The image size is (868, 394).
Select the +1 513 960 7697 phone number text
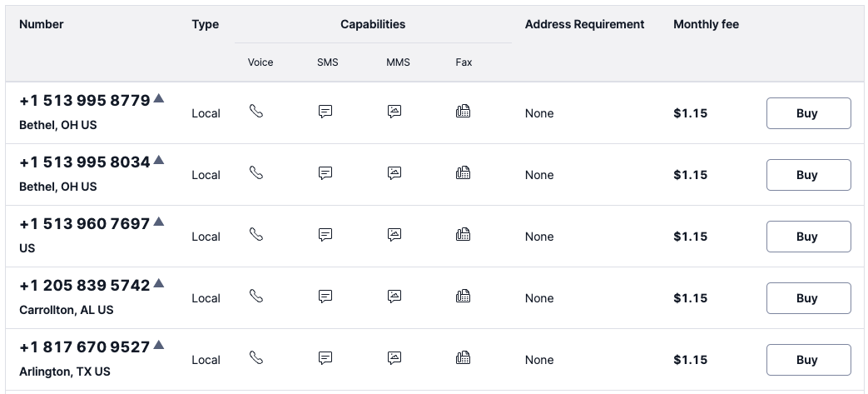point(85,224)
